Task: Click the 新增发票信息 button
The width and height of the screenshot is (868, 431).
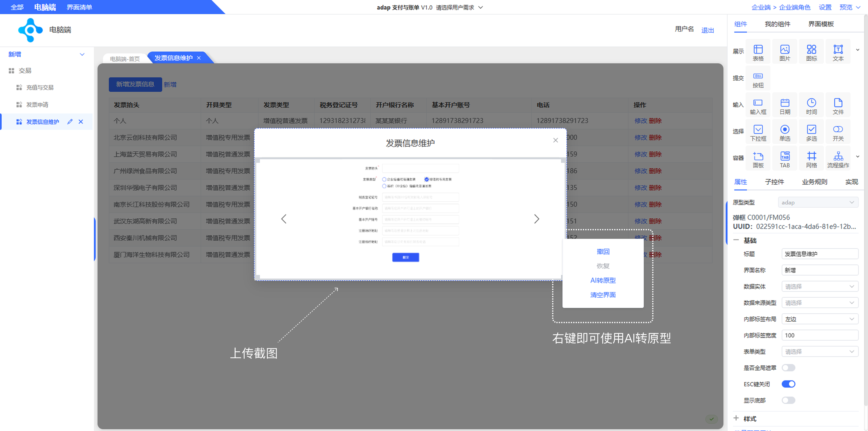Action: pyautogui.click(x=135, y=84)
